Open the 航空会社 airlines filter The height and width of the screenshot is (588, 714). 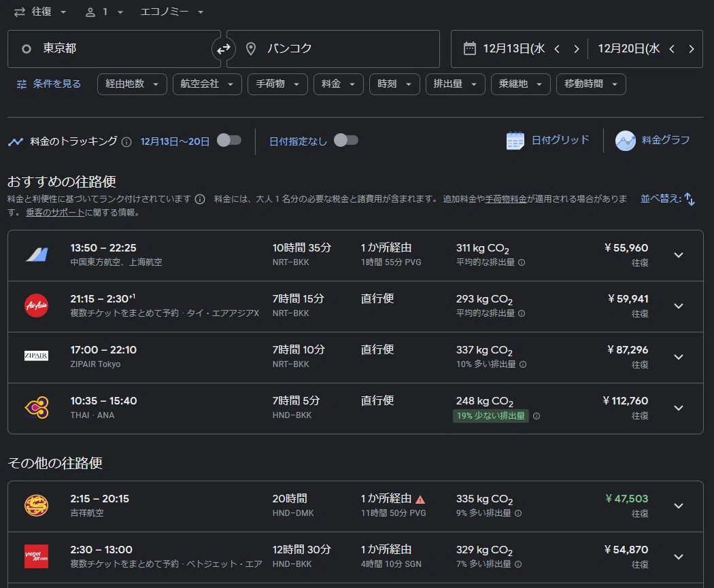pyautogui.click(x=207, y=84)
